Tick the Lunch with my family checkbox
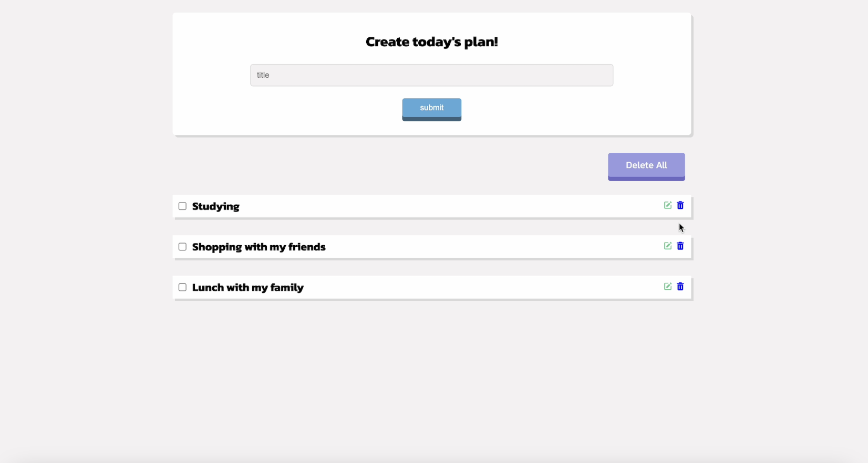This screenshot has height=463, width=868. pos(182,287)
